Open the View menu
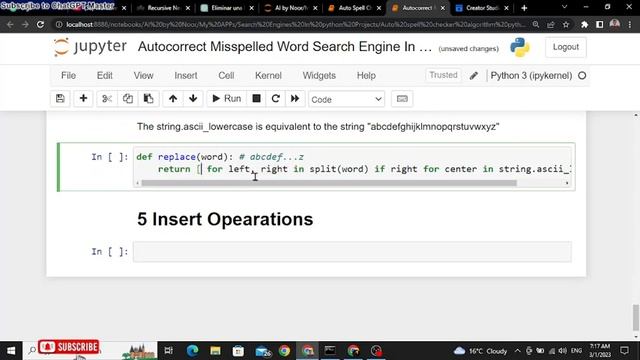The height and width of the screenshot is (360, 640). pyautogui.click(x=143, y=76)
